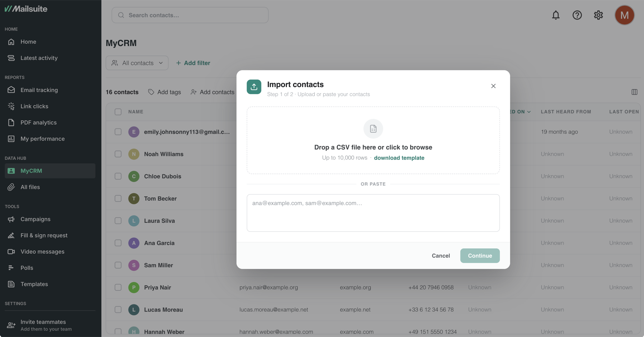Check Priya Nair checkbox
The height and width of the screenshot is (337, 644).
click(x=118, y=287)
